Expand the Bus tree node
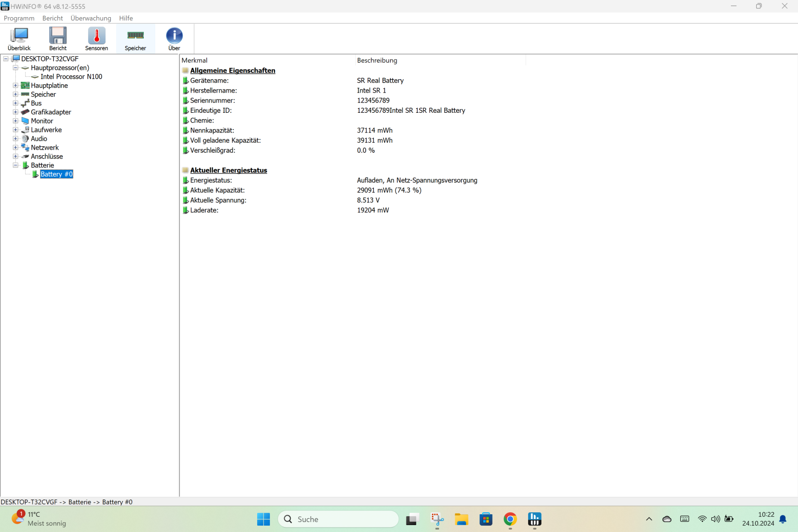The image size is (798, 532). [15, 103]
